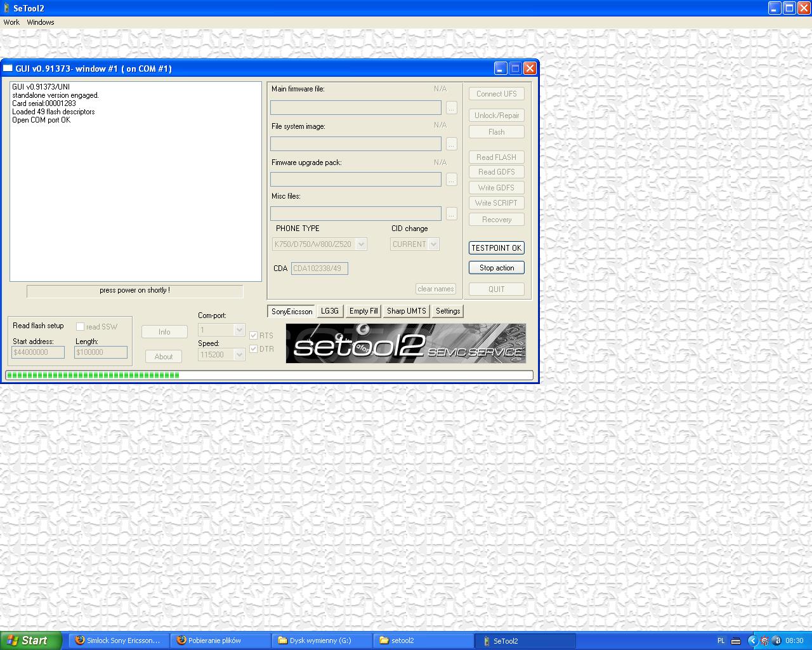
Task: Open Dysk wymienny (G:) taskbar item
Action: pyautogui.click(x=322, y=640)
